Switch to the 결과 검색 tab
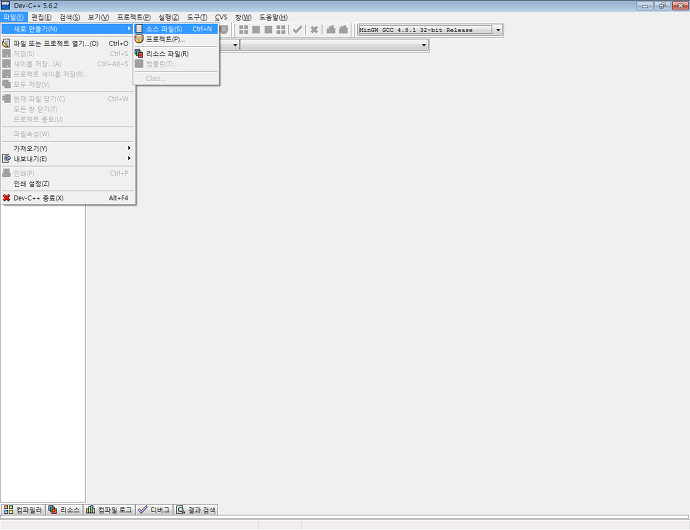This screenshot has height=530, width=690. click(196, 510)
